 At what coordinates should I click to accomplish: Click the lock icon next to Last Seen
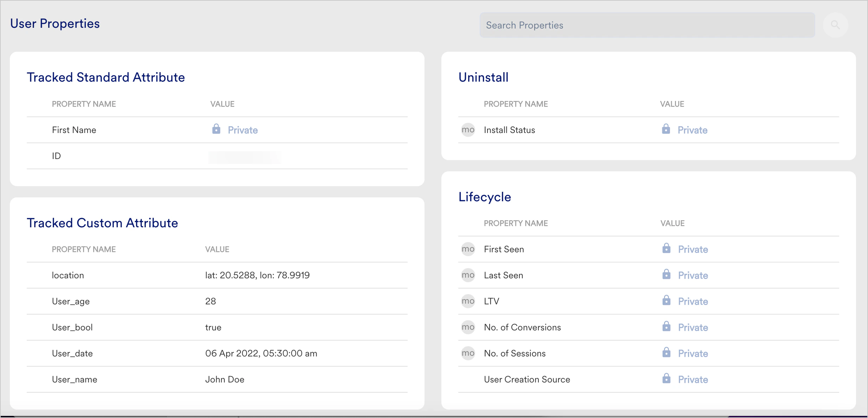[666, 275]
